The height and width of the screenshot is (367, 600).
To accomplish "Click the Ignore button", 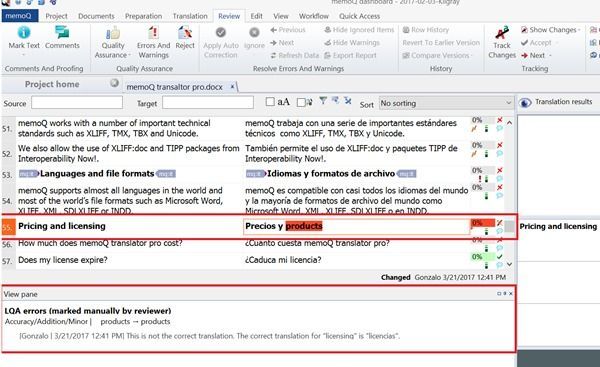I will (254, 38).
